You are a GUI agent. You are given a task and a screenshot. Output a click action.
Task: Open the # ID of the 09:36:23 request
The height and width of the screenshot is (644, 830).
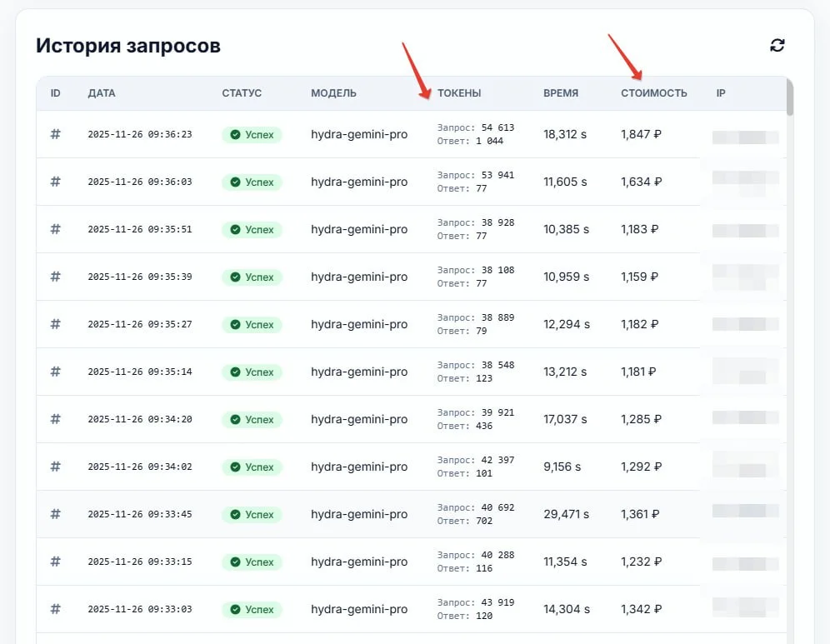pos(56,134)
